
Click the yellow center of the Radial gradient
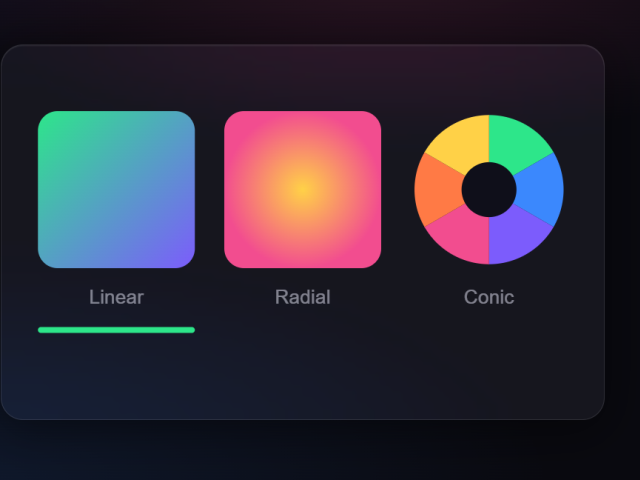tap(302, 189)
